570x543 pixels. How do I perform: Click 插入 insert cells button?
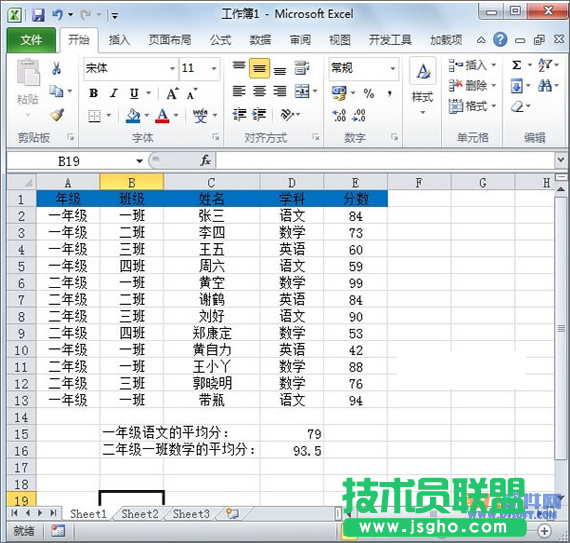472,65
